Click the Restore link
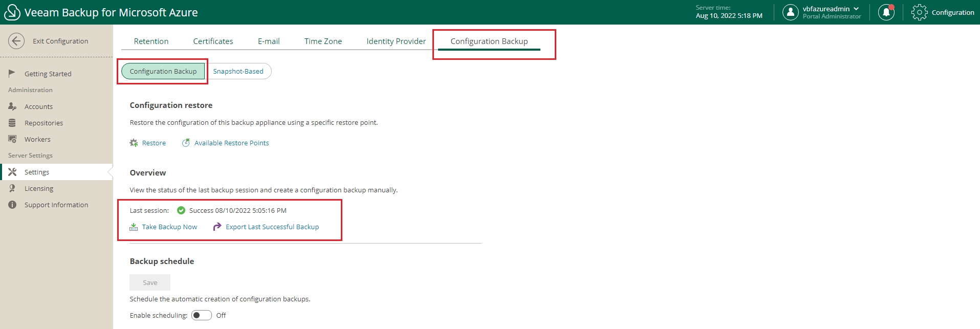Screen dimensions: 980x329 tap(154, 143)
